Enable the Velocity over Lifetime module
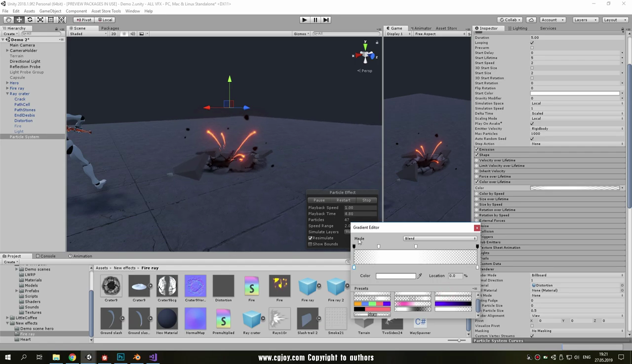This screenshot has height=364, width=632. click(x=476, y=160)
